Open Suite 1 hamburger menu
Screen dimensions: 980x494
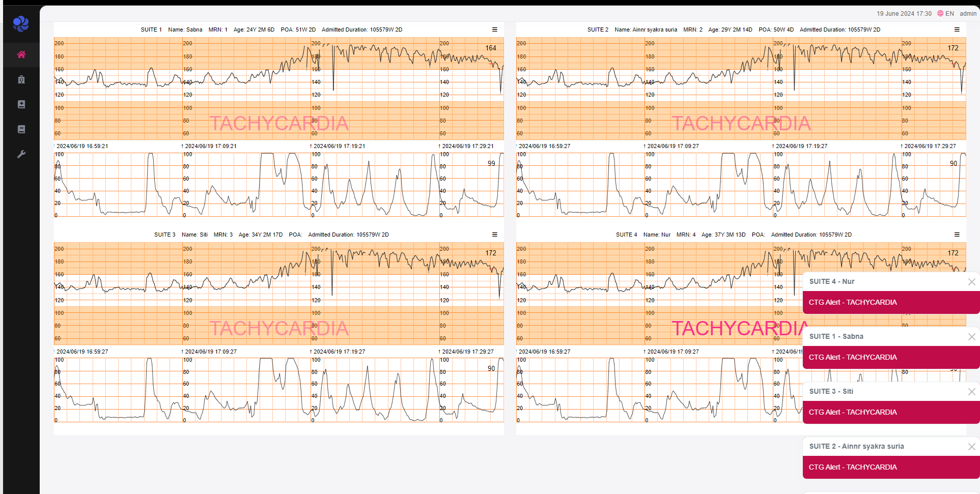click(x=494, y=30)
